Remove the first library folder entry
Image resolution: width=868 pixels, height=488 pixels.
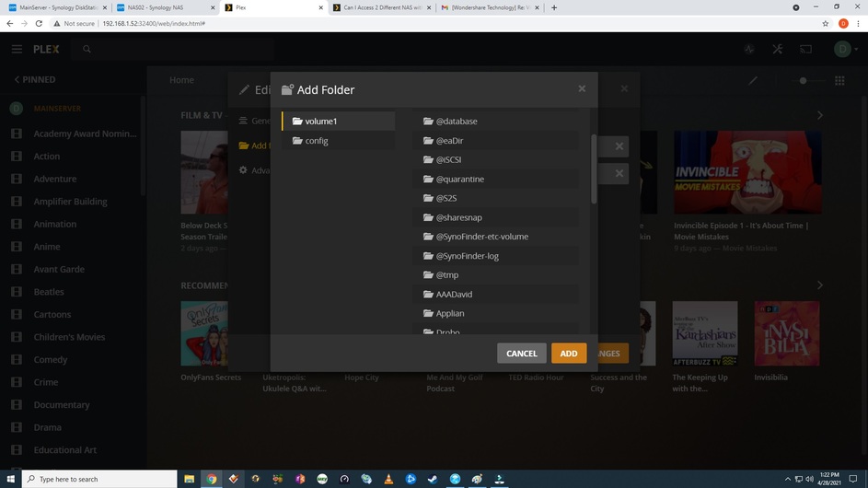click(619, 146)
